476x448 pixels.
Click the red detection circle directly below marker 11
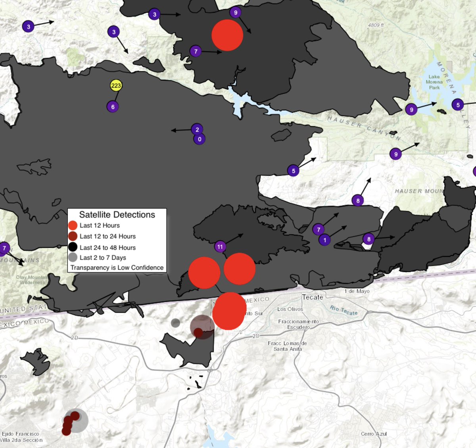tap(240, 269)
